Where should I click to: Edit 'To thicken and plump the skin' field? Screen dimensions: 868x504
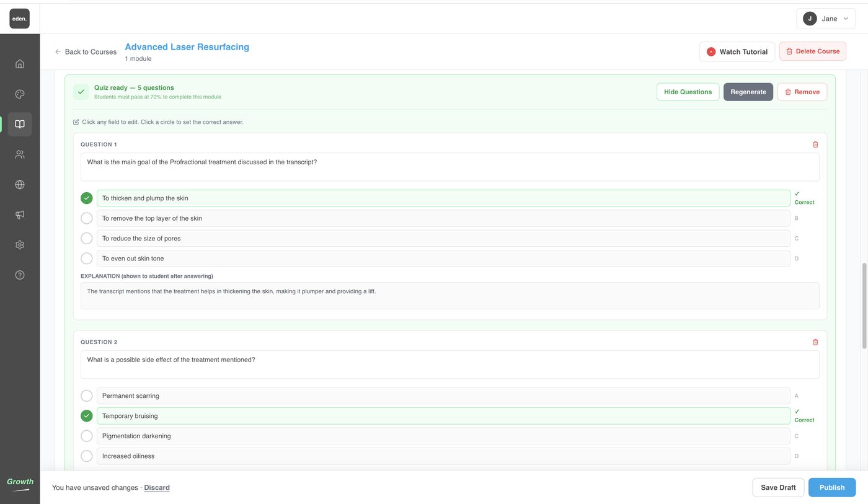point(443,198)
